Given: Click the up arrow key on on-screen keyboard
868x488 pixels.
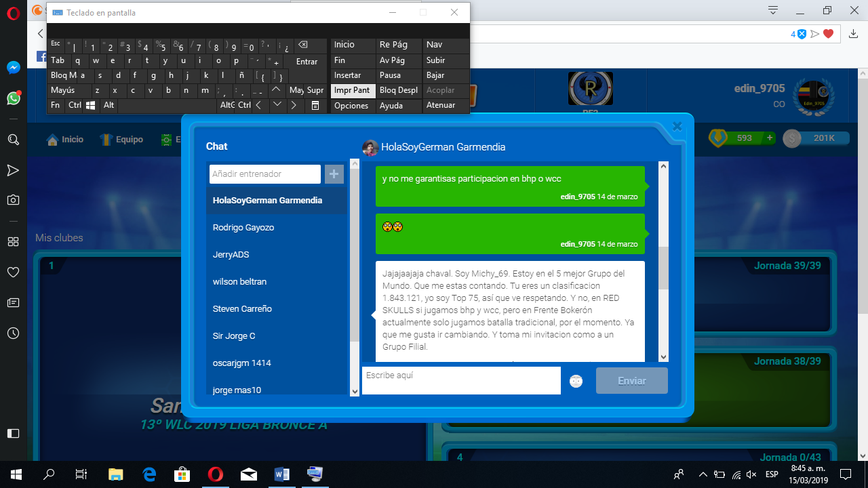Looking at the screenshot, I should tap(277, 91).
